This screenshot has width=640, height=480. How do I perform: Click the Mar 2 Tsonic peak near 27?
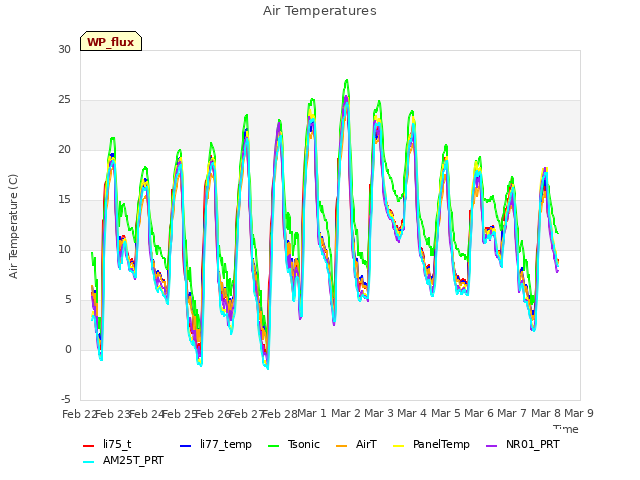point(347,80)
